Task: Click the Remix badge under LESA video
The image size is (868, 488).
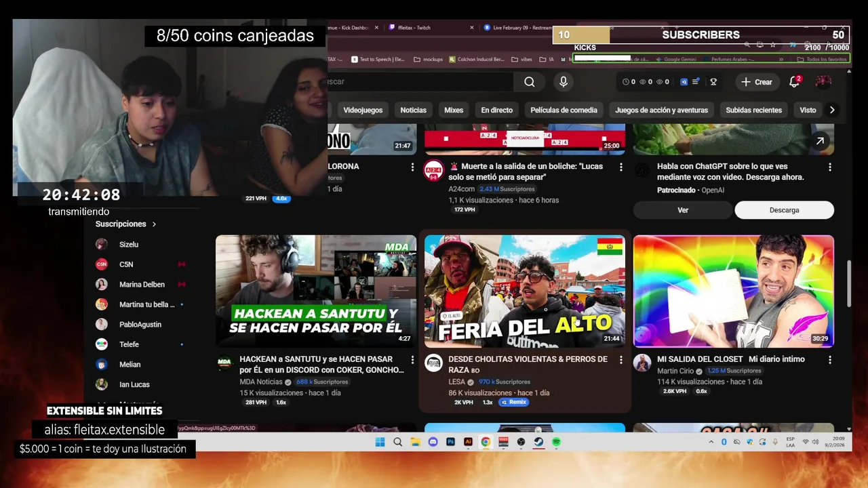Action: pos(513,402)
